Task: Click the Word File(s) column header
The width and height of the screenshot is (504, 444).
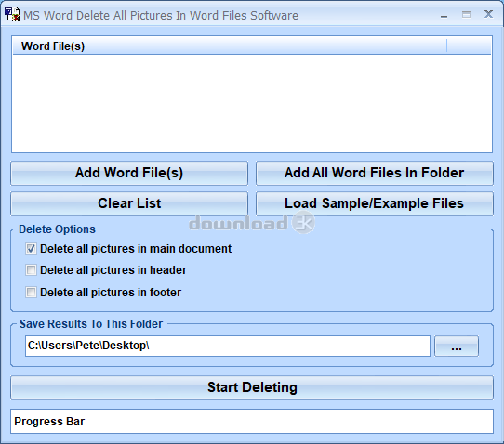Action: tap(230, 46)
